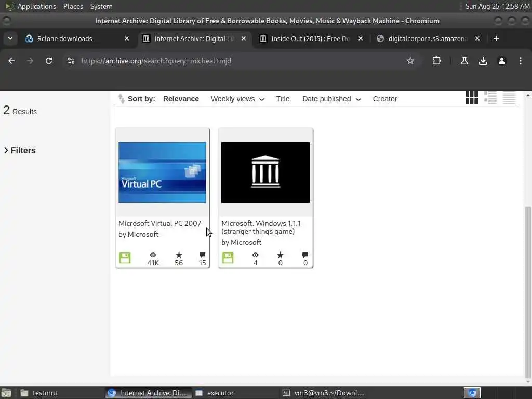Open the tab search dropdown arrow

[x=10, y=38]
